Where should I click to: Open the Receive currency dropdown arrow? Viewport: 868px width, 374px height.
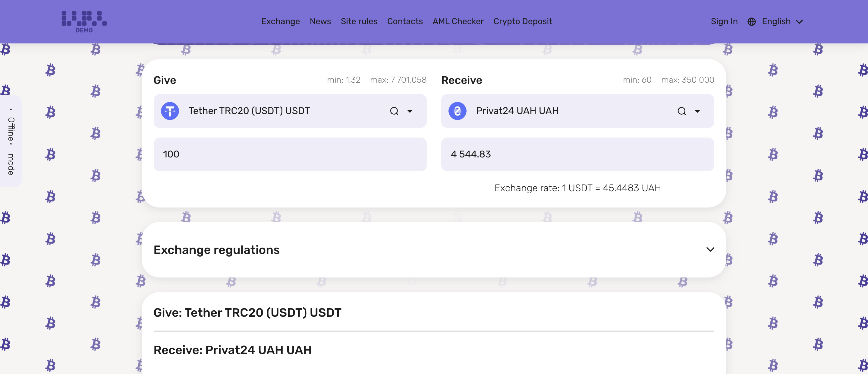pos(697,111)
